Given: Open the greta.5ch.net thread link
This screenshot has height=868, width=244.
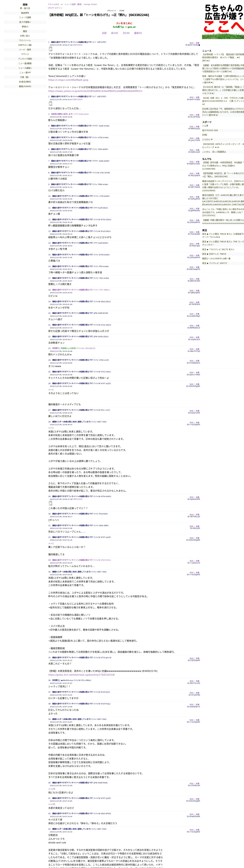Looking at the screenshot, I should (81, 675).
